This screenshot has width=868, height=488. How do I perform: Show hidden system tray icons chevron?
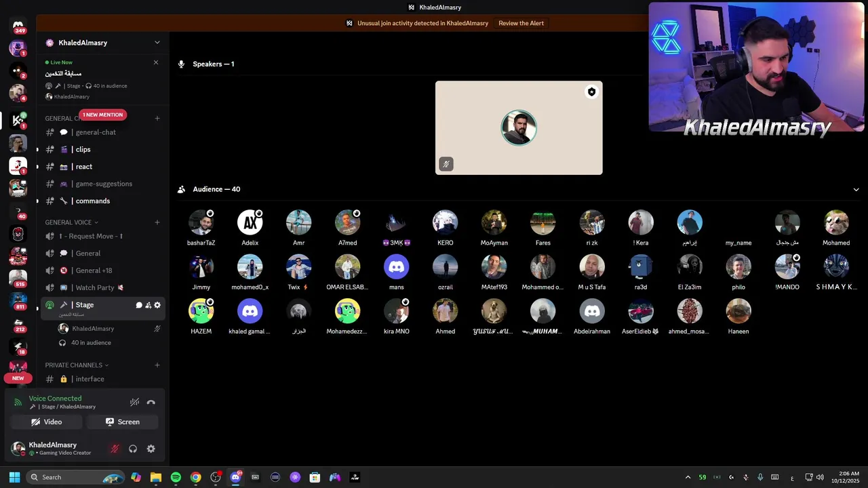[x=688, y=477]
